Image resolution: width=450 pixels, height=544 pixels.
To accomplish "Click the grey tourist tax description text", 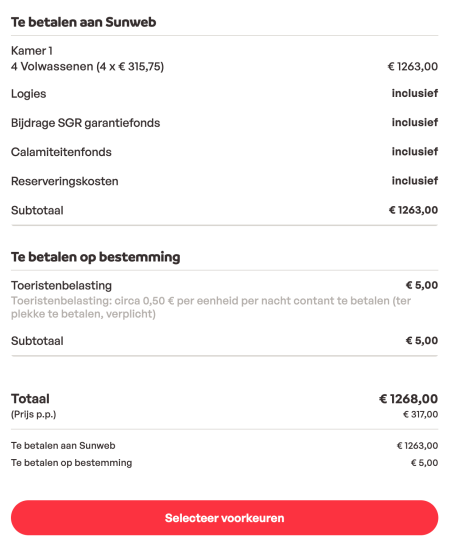I will 211,307.
